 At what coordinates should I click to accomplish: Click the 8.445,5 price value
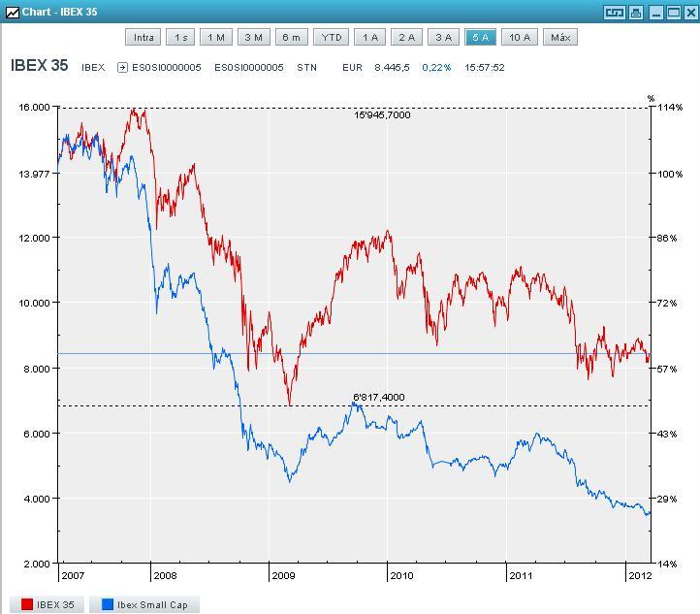click(x=392, y=68)
